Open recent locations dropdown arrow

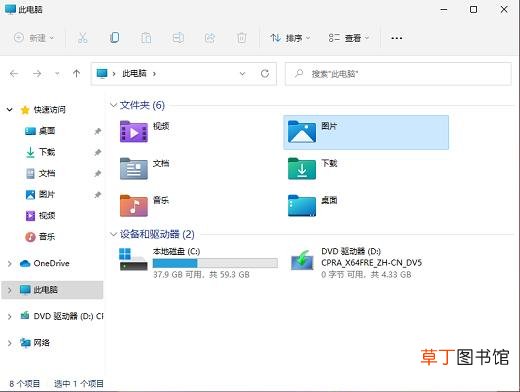coord(57,73)
